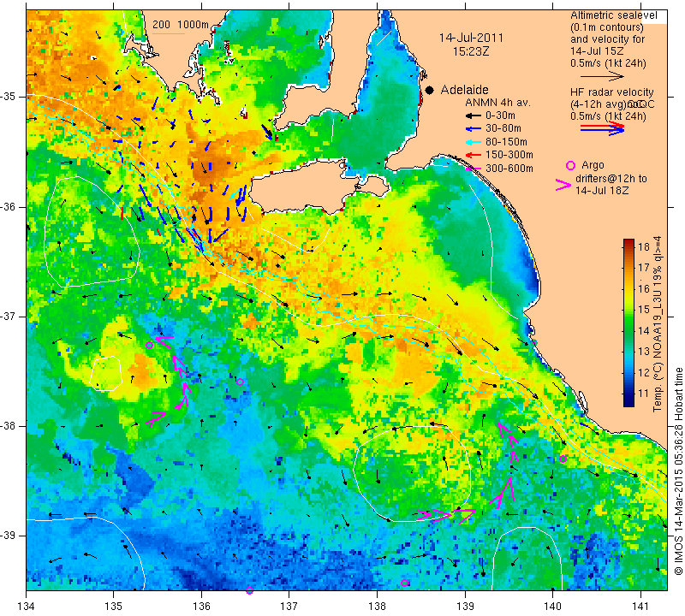The width and height of the screenshot is (685, 616).
Task: Click the ANMN 4h av. legend heading
Action: coord(497,103)
